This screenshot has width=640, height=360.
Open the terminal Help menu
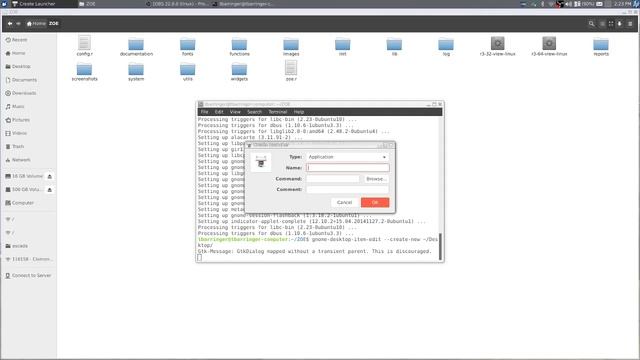299,112
